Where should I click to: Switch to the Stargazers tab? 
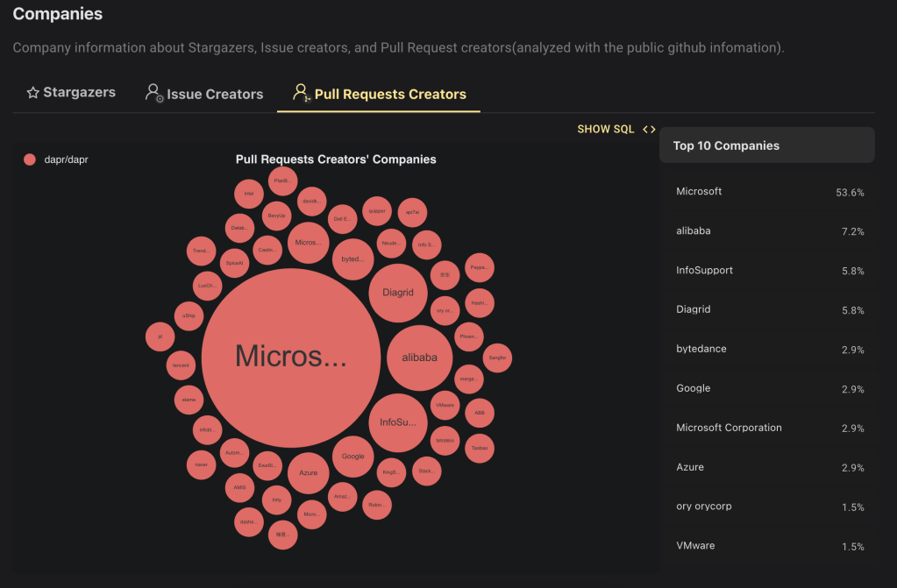click(71, 93)
